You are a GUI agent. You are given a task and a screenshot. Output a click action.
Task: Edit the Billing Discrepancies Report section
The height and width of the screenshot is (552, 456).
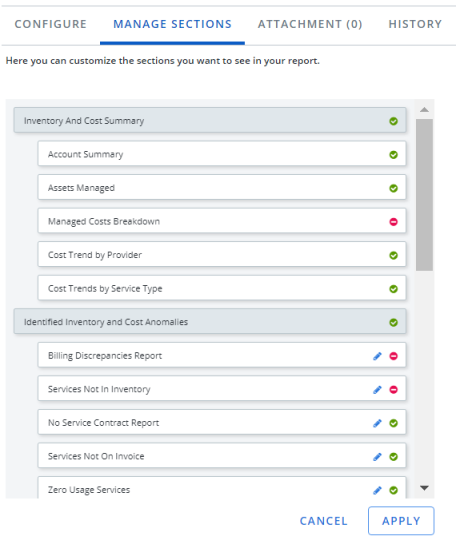[377, 356]
